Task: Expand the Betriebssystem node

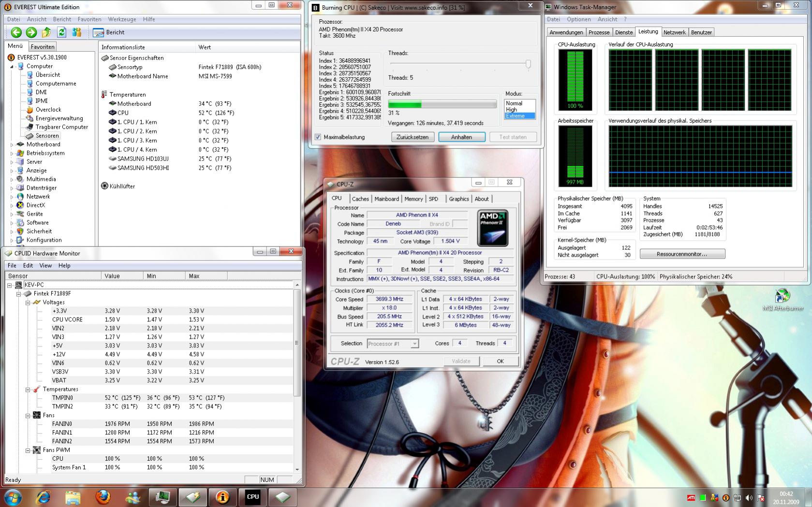Action: coord(12,153)
